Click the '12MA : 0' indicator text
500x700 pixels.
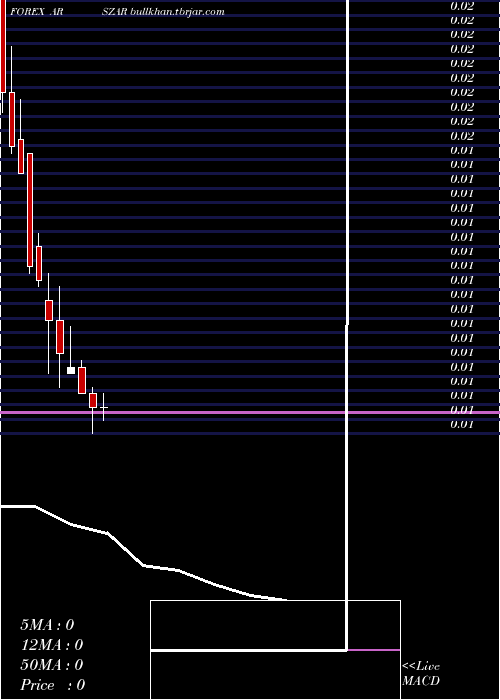tap(52, 645)
